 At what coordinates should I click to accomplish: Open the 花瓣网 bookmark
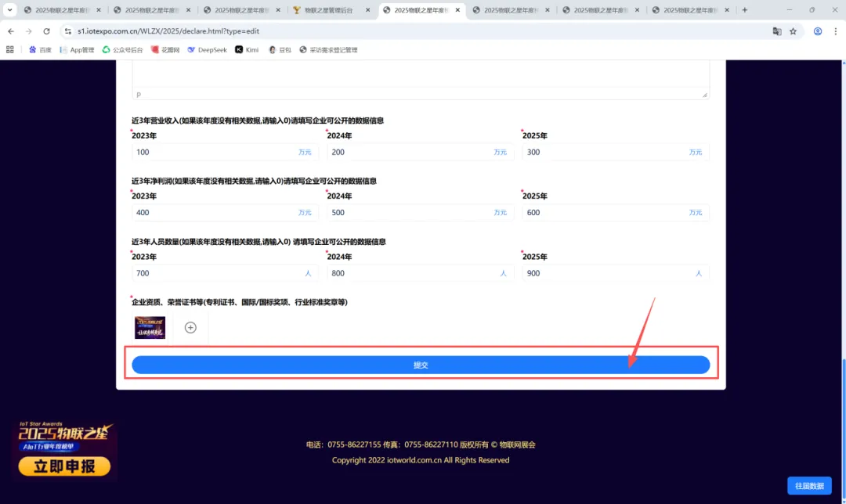(x=164, y=49)
